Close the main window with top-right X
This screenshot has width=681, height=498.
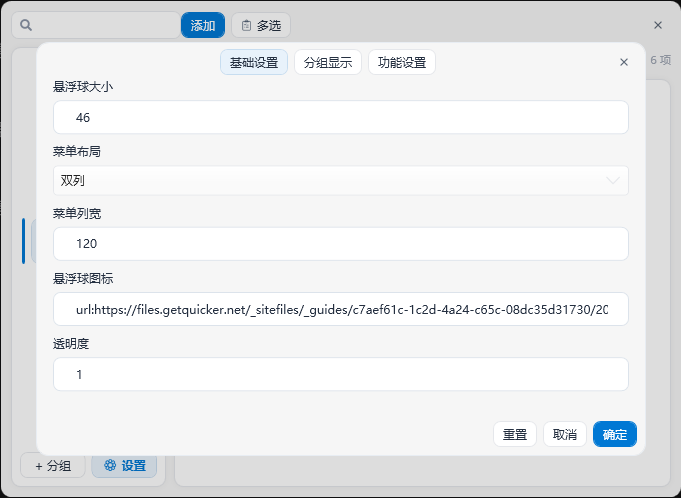[x=657, y=25]
